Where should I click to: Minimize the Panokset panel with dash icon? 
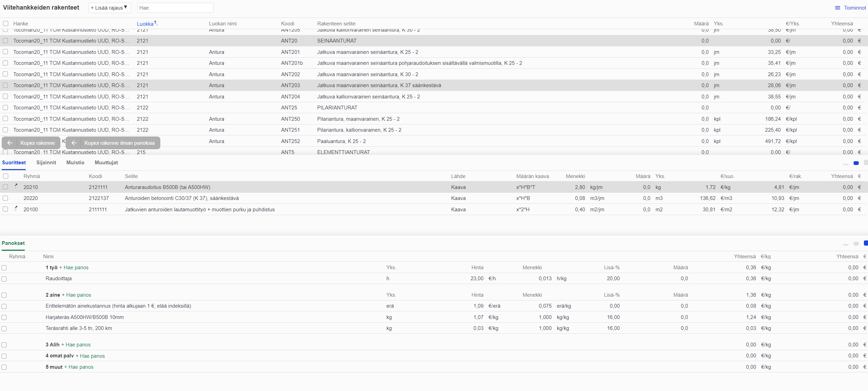[846, 244]
